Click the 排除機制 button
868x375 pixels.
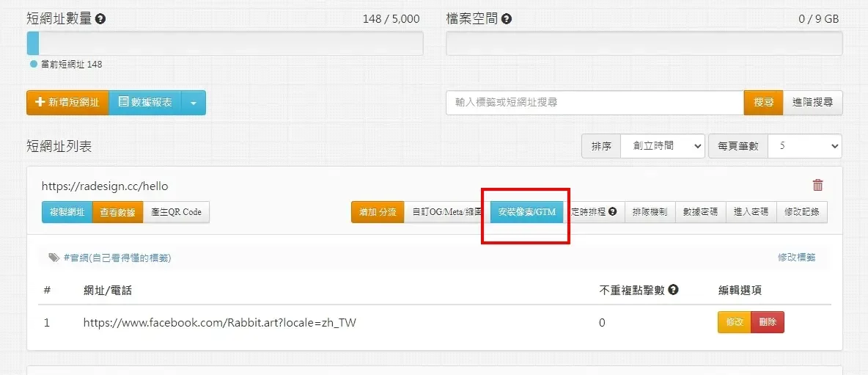pos(650,211)
